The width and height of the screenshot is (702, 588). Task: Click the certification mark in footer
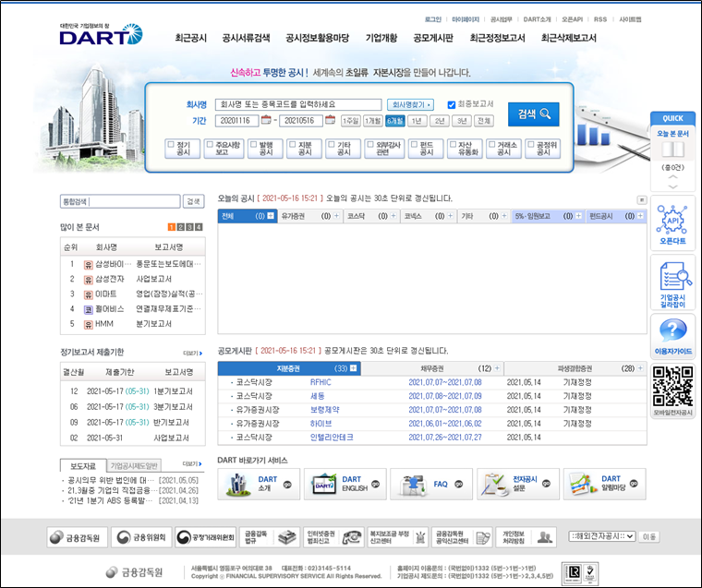tap(580, 573)
